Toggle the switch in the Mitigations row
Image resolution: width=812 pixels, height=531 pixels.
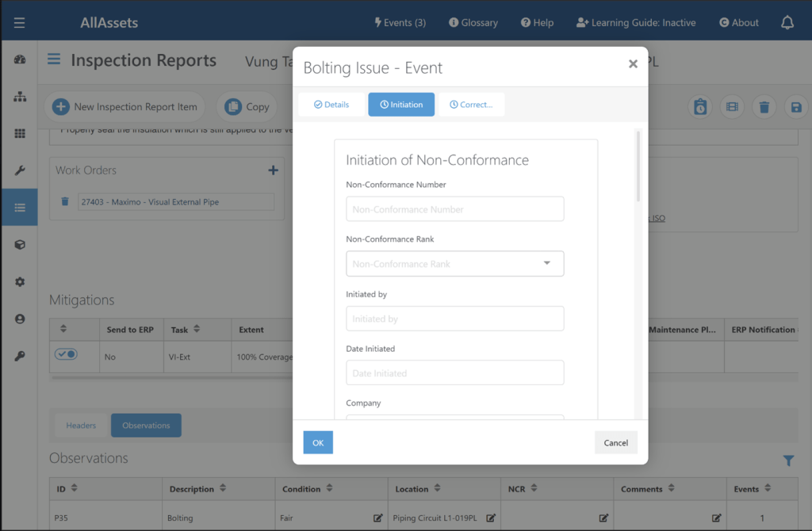coord(65,353)
